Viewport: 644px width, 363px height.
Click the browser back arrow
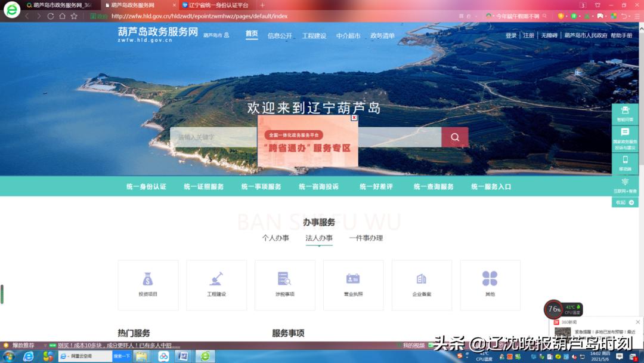point(27,16)
